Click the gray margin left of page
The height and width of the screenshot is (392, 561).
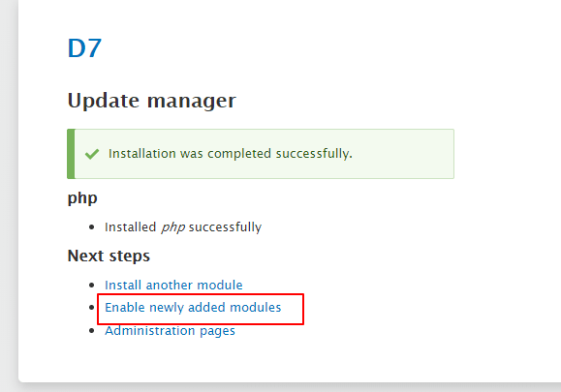tap(9, 196)
